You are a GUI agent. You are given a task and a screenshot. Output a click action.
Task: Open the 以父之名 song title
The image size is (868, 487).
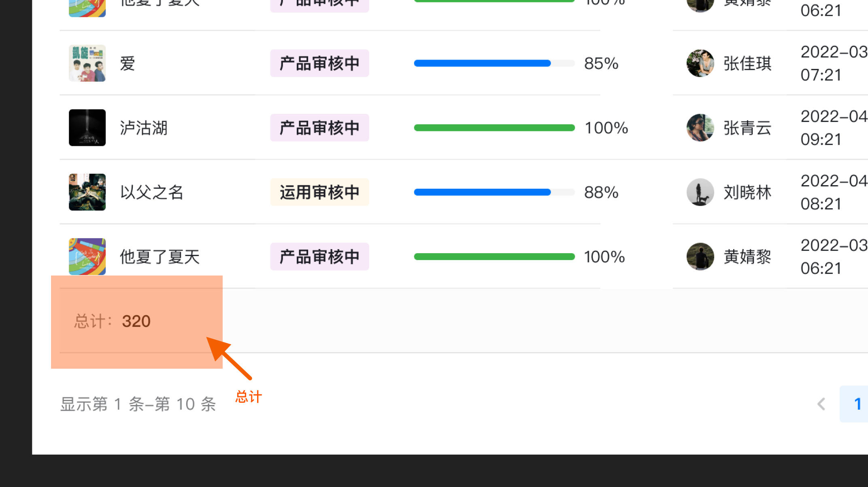coord(152,192)
